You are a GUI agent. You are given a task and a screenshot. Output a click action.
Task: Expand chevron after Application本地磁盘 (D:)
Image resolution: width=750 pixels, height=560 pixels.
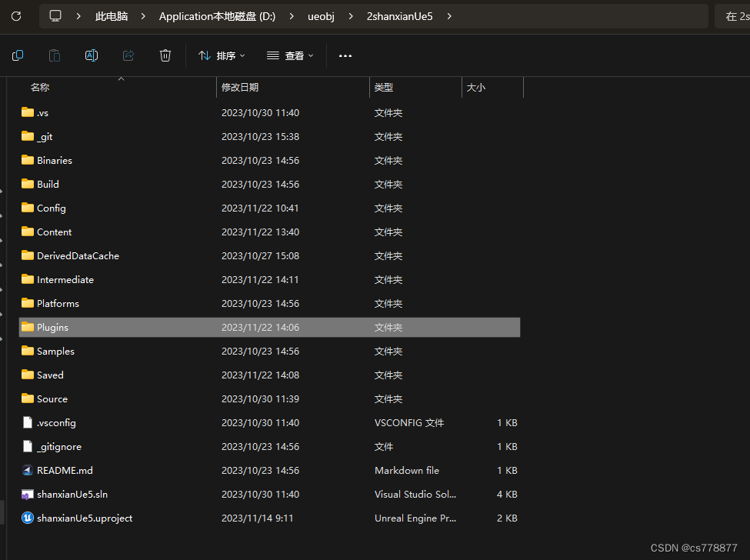tap(292, 16)
